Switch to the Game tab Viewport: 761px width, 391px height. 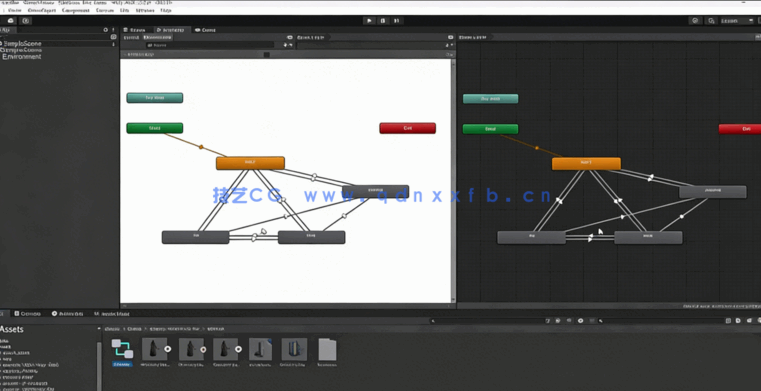point(205,30)
